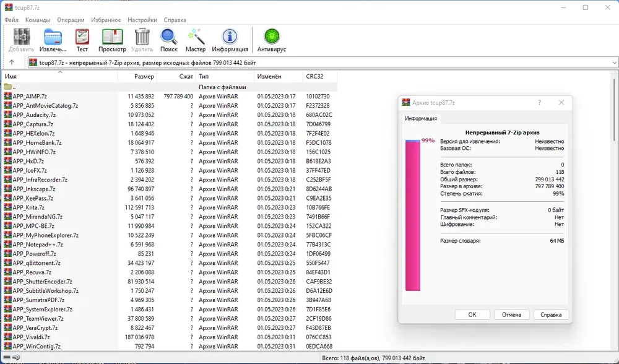Sort by the Имя column header
This screenshot has height=364, width=619.
pyautogui.click(x=60, y=77)
